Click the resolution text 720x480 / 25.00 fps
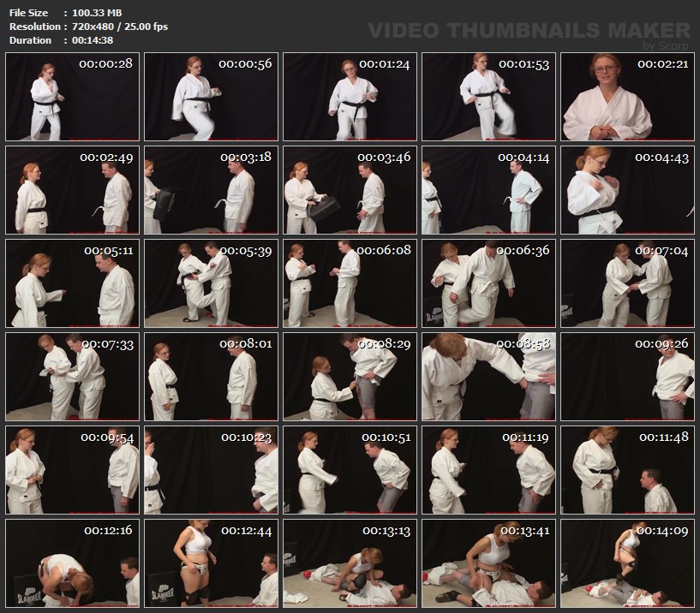This screenshot has height=613, width=700. 120,27
